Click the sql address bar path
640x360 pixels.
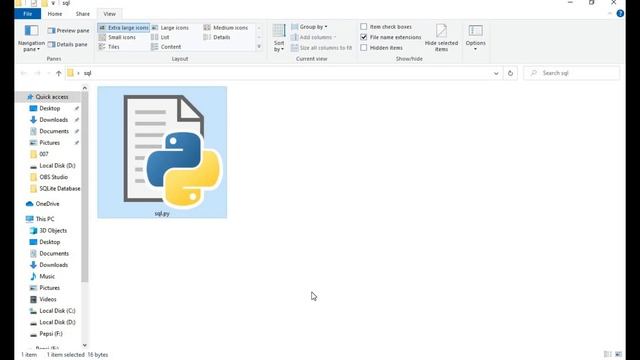(x=87, y=73)
